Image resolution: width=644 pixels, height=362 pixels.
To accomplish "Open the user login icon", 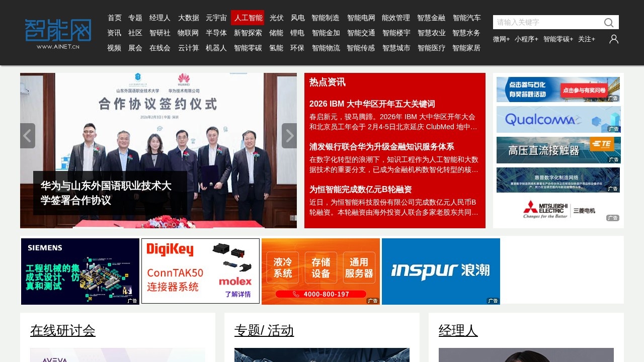I will pos(613,39).
